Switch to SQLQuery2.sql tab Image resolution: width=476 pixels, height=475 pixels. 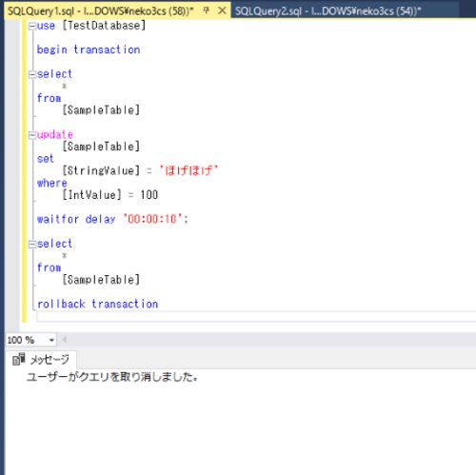click(x=327, y=11)
